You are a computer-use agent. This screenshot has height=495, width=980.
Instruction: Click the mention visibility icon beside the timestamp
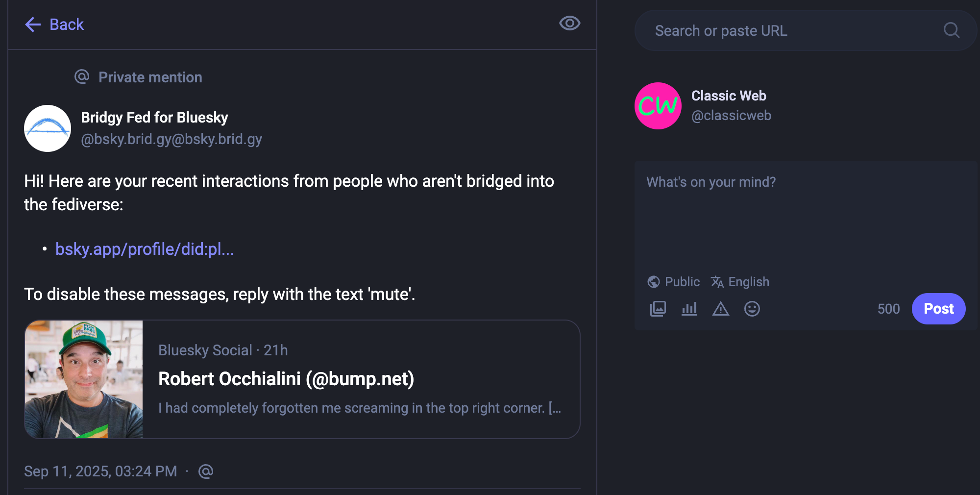coord(206,471)
